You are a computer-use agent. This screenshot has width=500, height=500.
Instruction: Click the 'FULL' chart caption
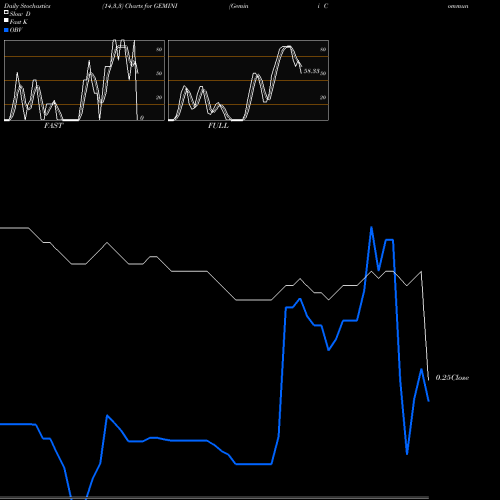218,126
